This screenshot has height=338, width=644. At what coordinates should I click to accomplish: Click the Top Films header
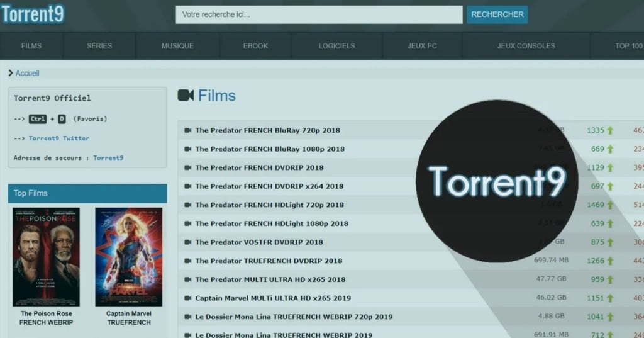[x=87, y=193]
